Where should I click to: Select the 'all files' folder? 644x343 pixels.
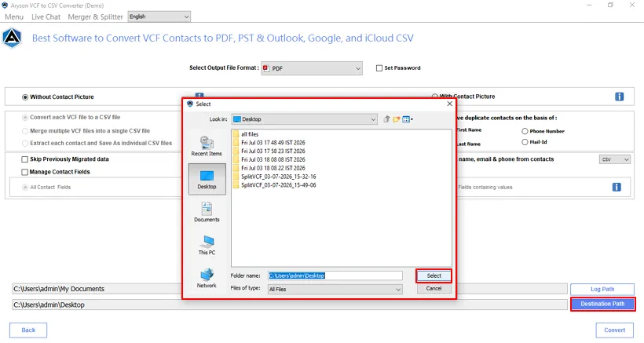click(245, 134)
